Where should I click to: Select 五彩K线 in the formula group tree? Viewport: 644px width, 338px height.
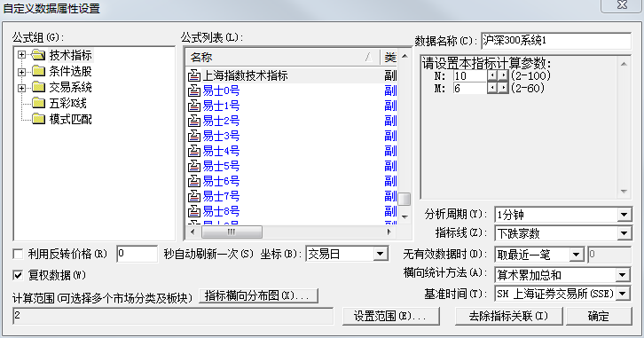point(68,103)
